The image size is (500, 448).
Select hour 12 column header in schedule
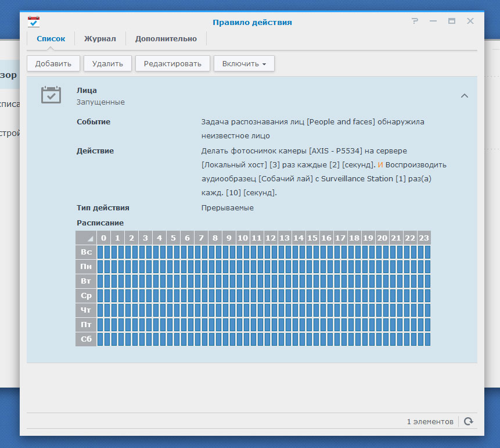click(x=270, y=238)
